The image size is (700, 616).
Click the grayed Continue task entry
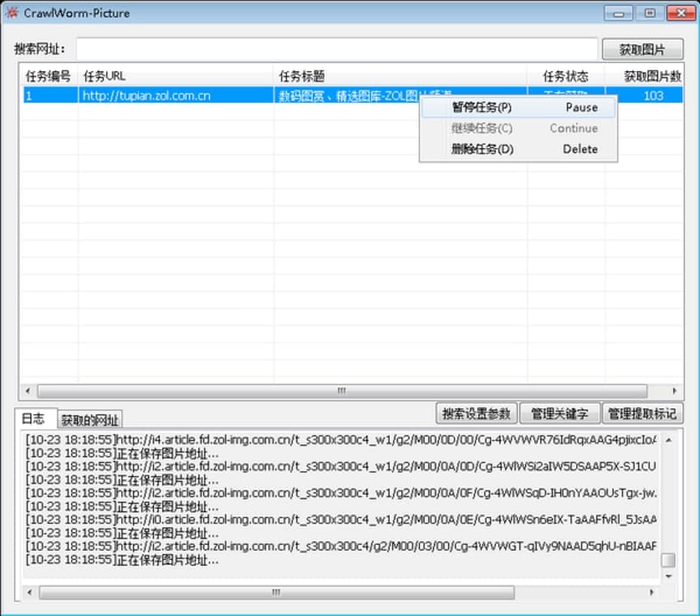click(x=519, y=128)
